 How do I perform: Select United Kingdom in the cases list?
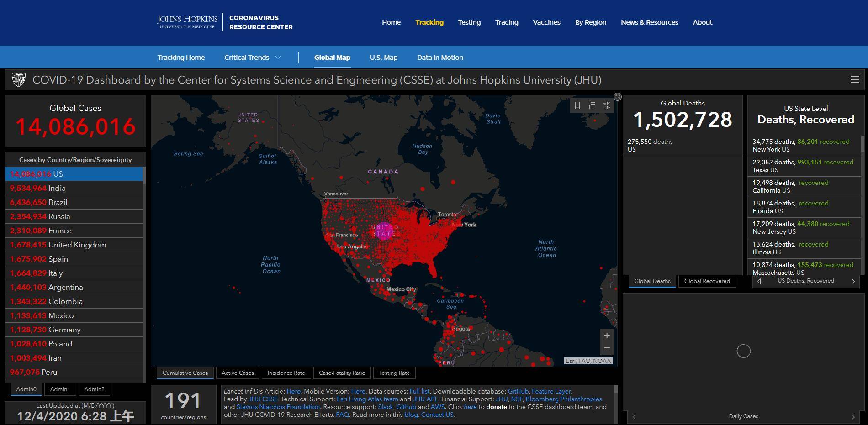(74, 245)
